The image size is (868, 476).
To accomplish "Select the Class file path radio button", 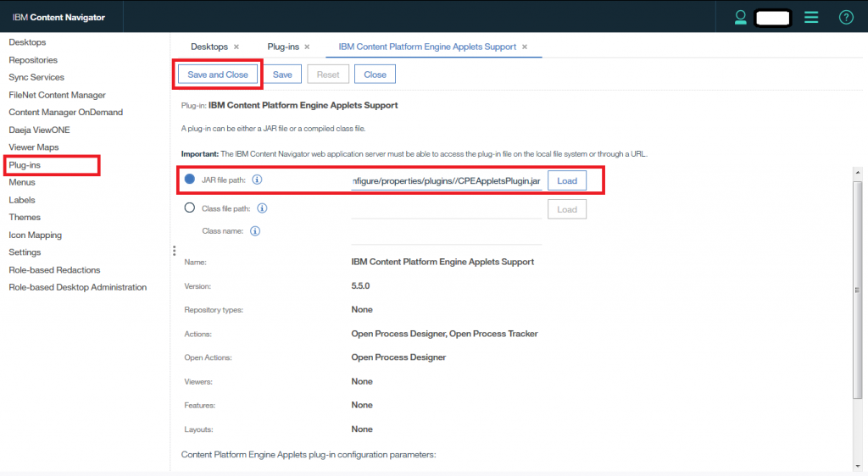I will [x=190, y=208].
